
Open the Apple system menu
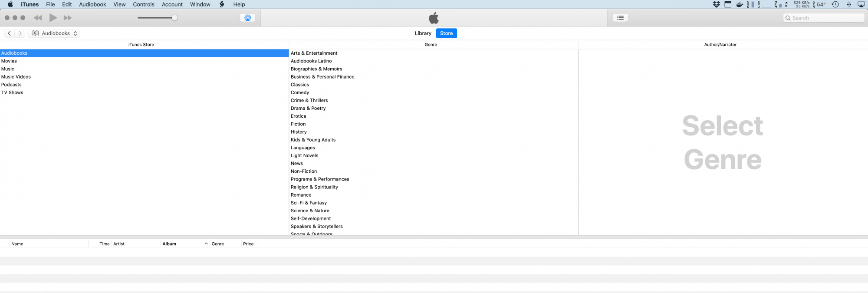(10, 4)
